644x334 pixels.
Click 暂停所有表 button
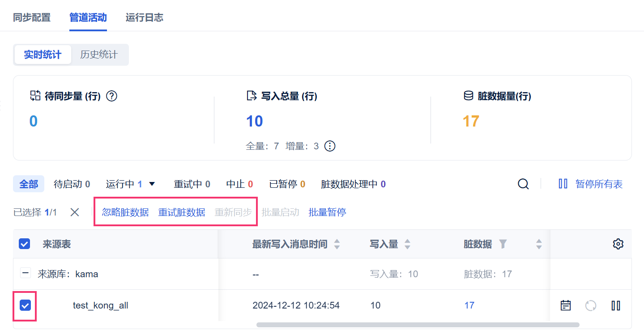pyautogui.click(x=590, y=184)
